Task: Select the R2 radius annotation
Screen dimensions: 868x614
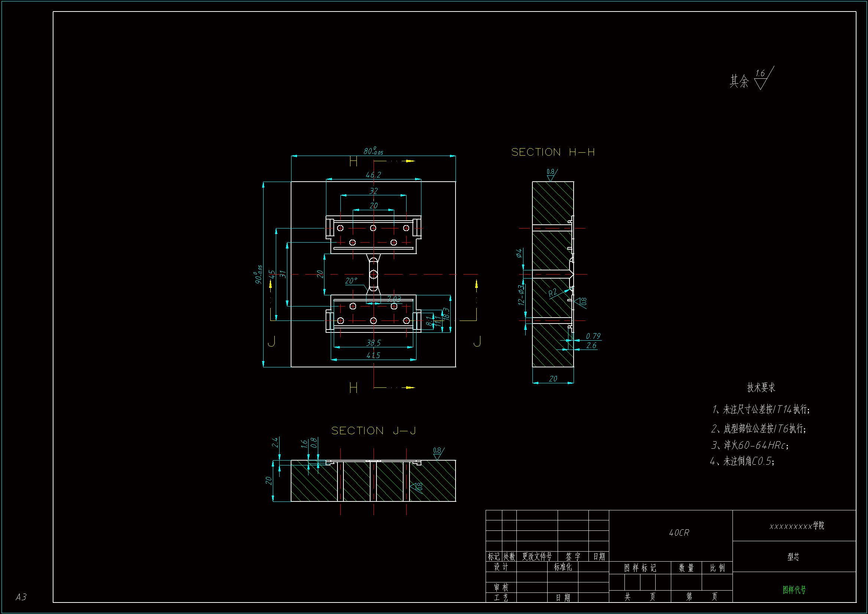Action: click(552, 292)
